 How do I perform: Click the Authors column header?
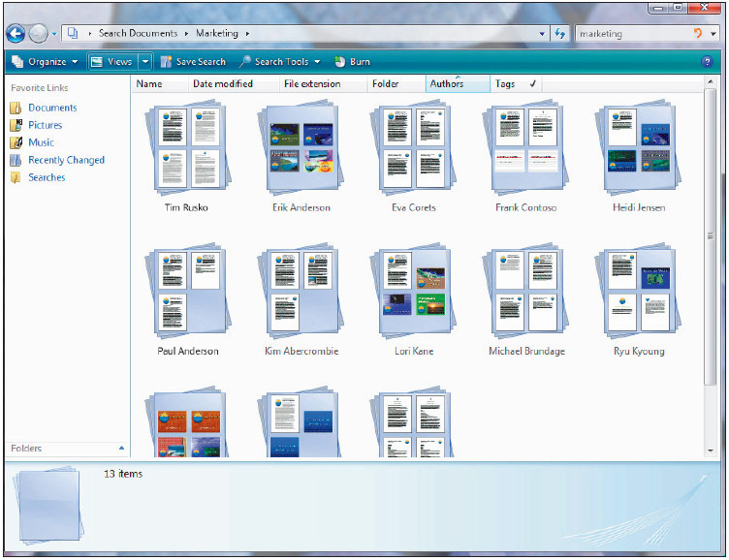point(447,84)
